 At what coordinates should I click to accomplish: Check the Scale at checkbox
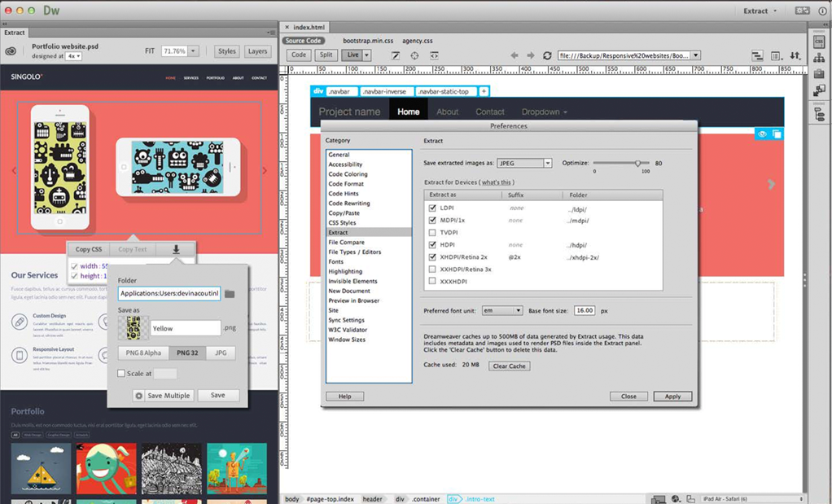pyautogui.click(x=121, y=374)
